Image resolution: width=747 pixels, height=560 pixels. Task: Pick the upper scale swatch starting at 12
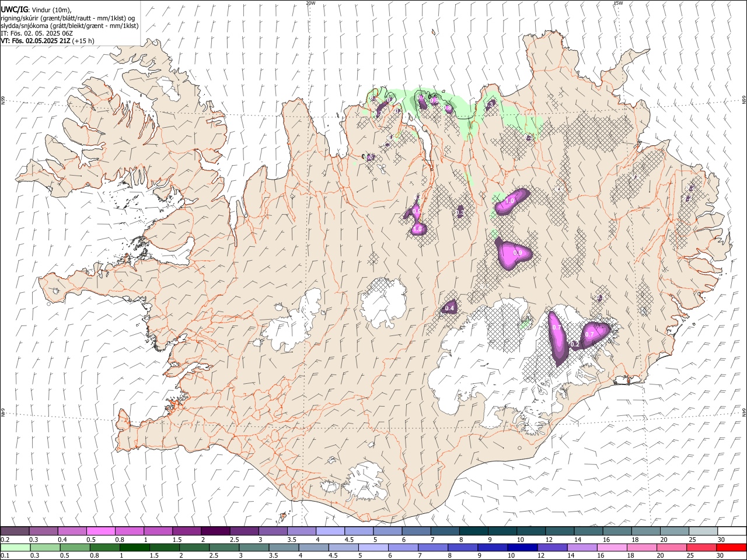coord(560,531)
